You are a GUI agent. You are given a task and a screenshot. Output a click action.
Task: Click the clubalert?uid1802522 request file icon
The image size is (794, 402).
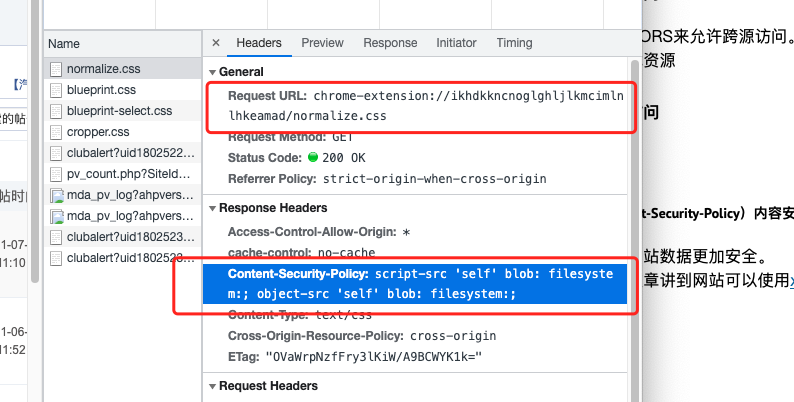(x=57, y=153)
